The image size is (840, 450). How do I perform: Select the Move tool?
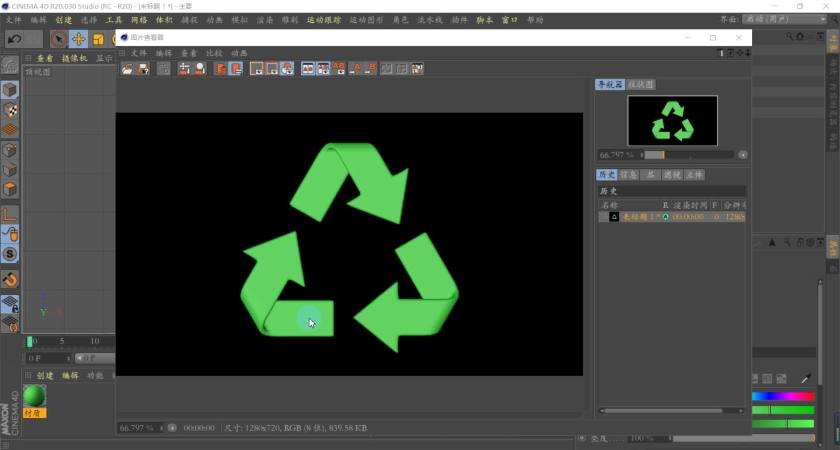coord(79,39)
